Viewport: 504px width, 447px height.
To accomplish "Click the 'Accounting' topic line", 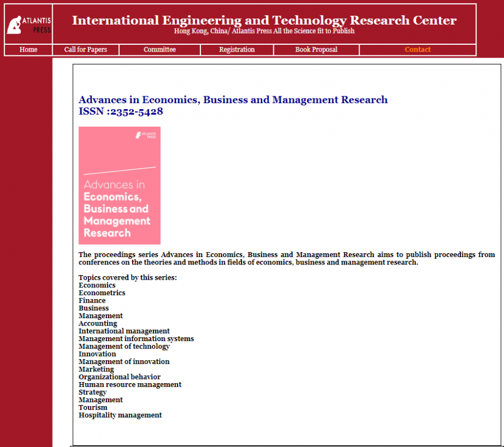I will coord(97,324).
